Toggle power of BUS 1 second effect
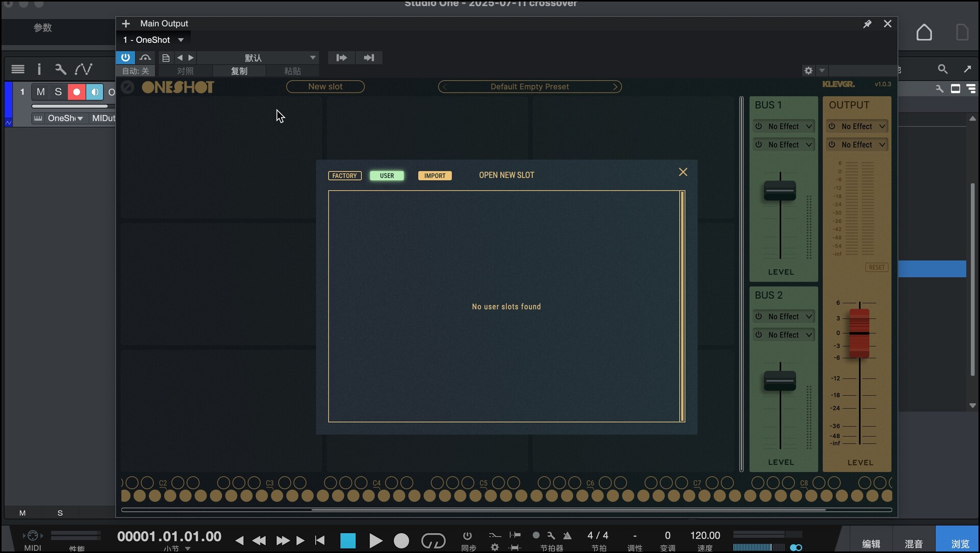980x553 pixels. pyautogui.click(x=758, y=145)
